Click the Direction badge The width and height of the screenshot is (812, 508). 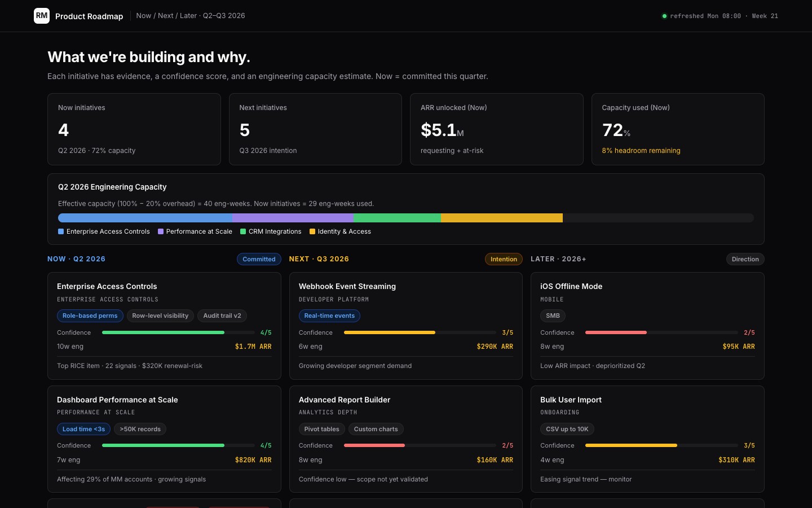click(x=745, y=259)
